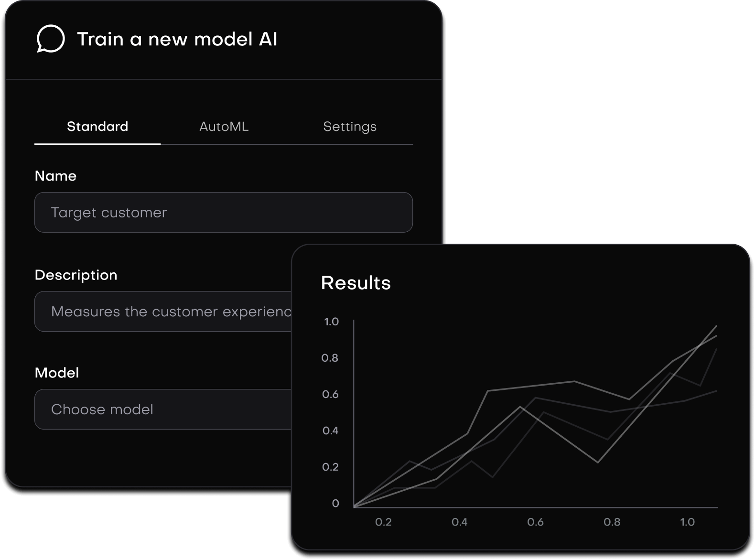755x560 pixels.
Task: Open the Settings tab
Action: [350, 126]
